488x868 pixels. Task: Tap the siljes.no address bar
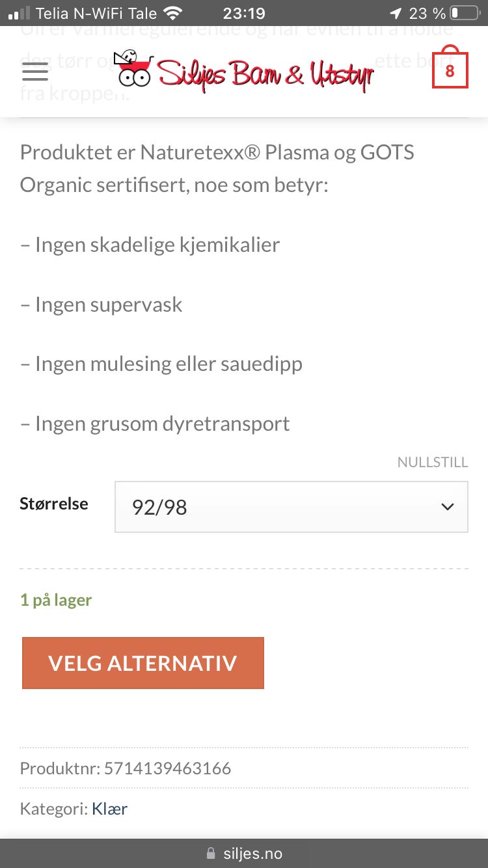click(252, 853)
